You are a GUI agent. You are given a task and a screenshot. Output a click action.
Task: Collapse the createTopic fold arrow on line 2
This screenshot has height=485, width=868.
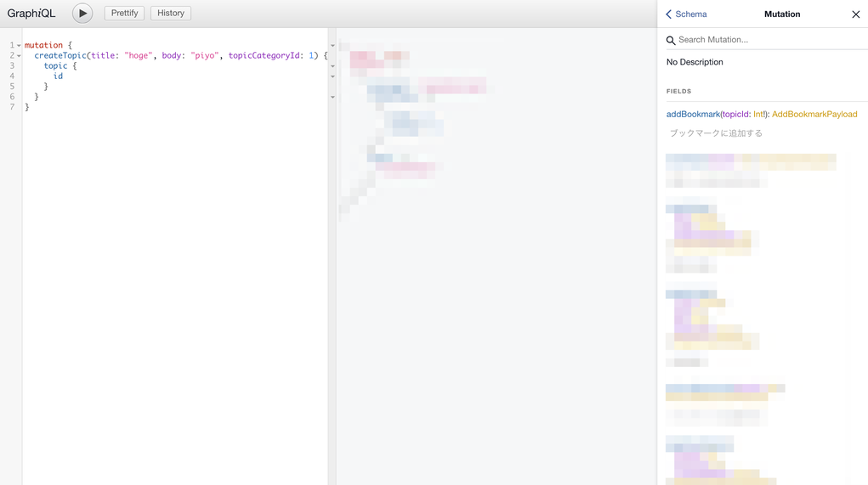pos(19,56)
